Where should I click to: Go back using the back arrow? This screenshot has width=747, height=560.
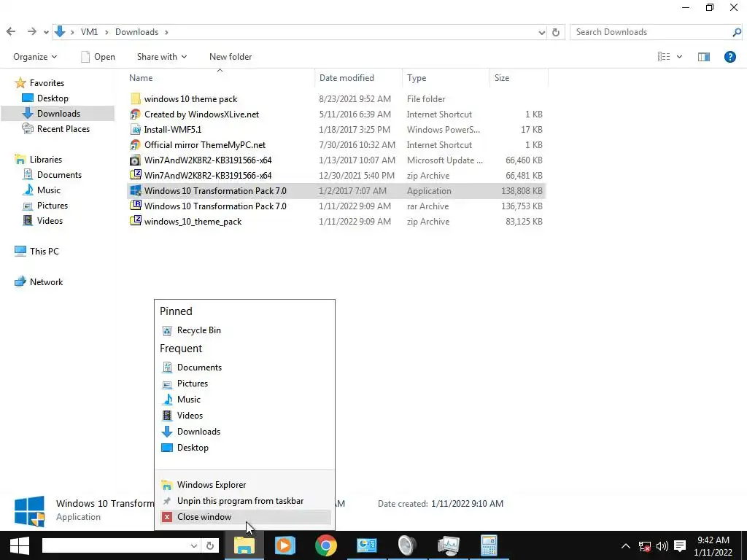point(11,32)
